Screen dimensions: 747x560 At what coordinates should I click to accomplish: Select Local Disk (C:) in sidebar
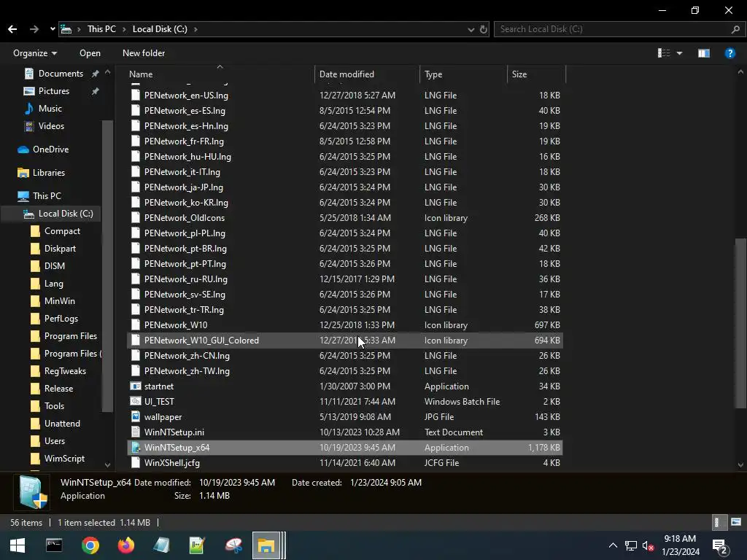click(66, 214)
